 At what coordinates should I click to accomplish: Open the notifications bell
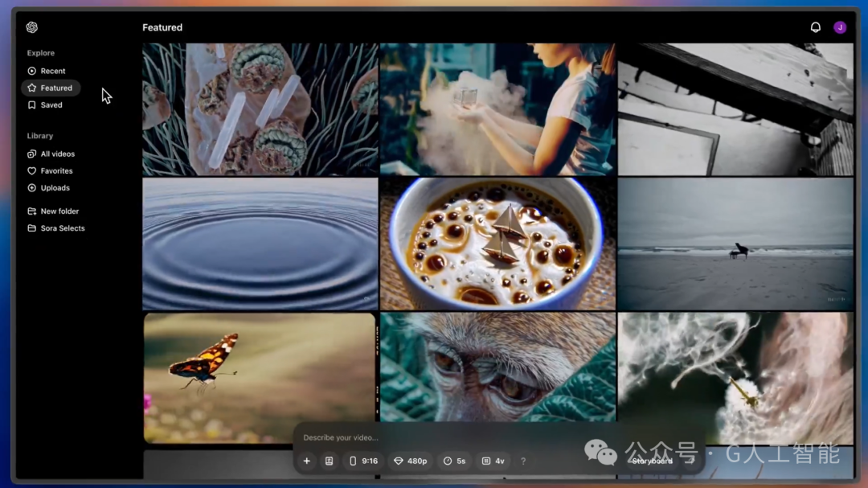(x=816, y=27)
